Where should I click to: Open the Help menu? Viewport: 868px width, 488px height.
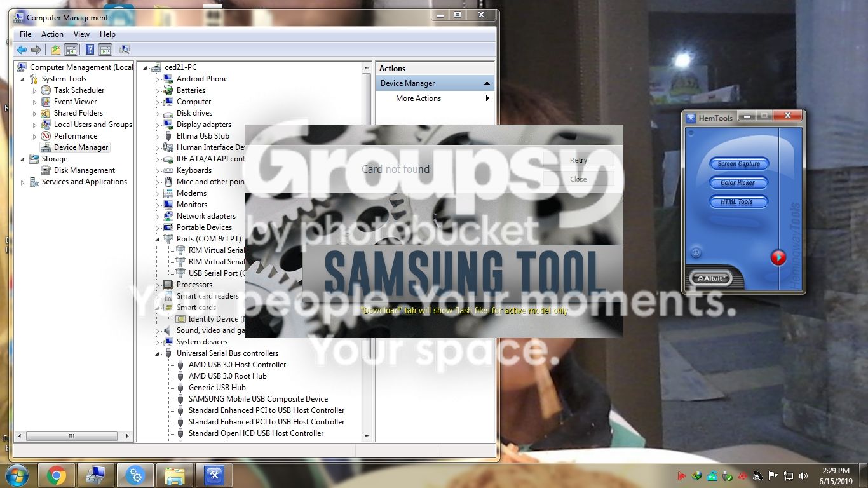point(107,34)
